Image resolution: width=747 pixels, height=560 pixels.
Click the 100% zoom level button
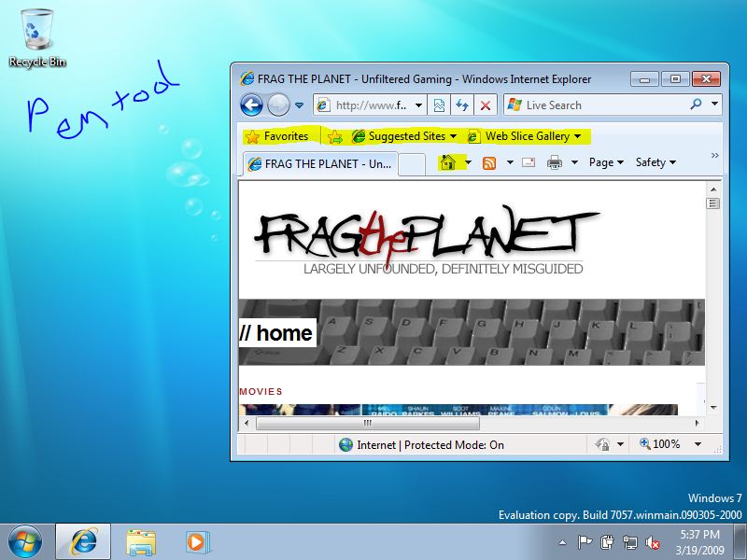(x=660, y=444)
